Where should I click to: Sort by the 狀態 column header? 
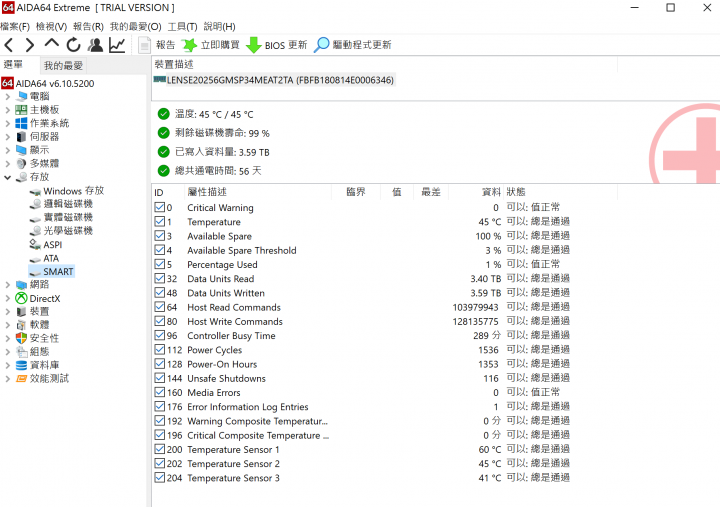560,192
